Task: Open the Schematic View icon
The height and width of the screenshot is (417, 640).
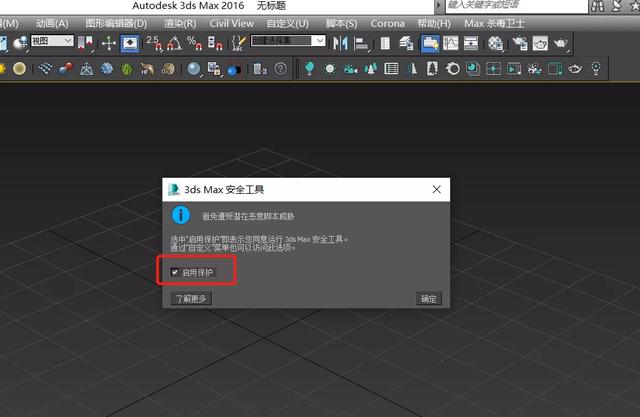Action: [471, 43]
